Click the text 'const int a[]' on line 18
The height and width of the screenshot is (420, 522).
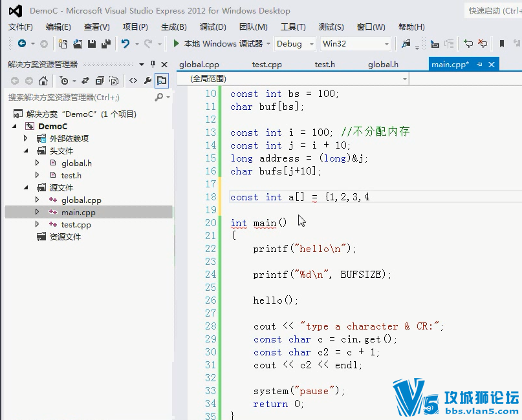click(x=267, y=197)
